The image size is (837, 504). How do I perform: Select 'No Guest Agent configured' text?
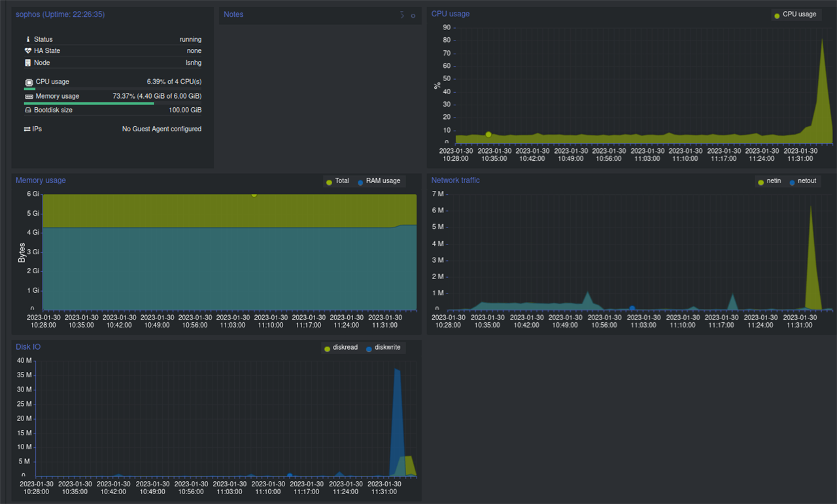pyautogui.click(x=162, y=129)
